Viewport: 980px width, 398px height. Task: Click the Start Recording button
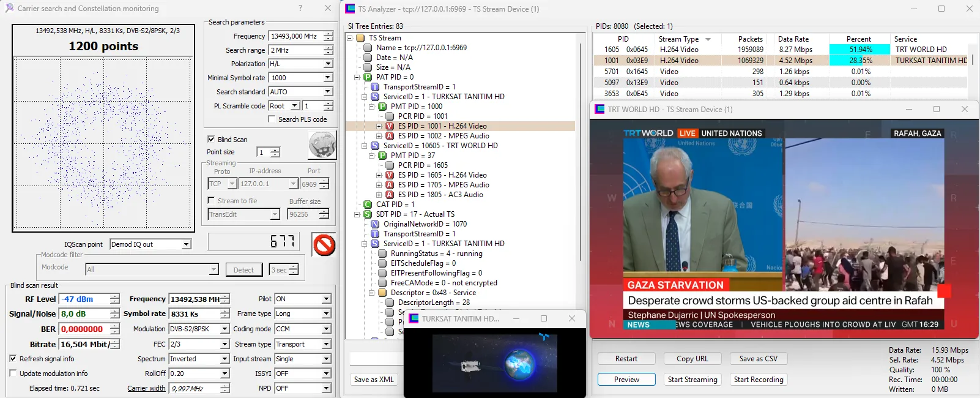click(759, 380)
